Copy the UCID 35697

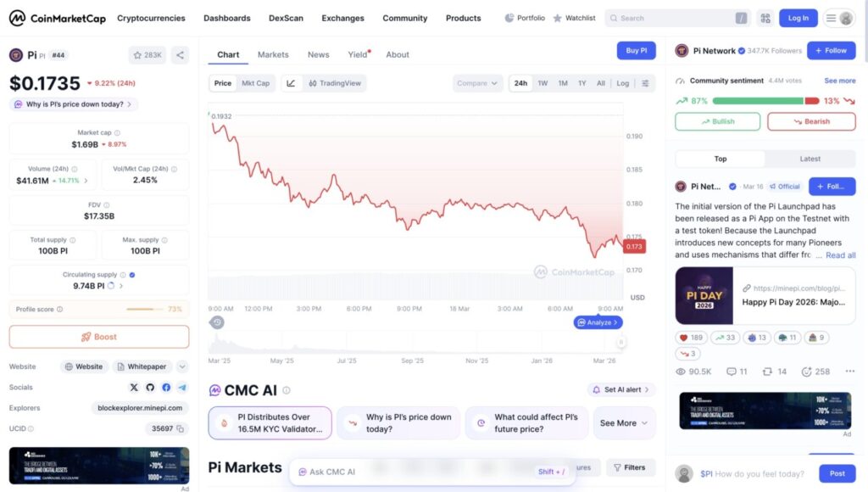click(x=180, y=428)
